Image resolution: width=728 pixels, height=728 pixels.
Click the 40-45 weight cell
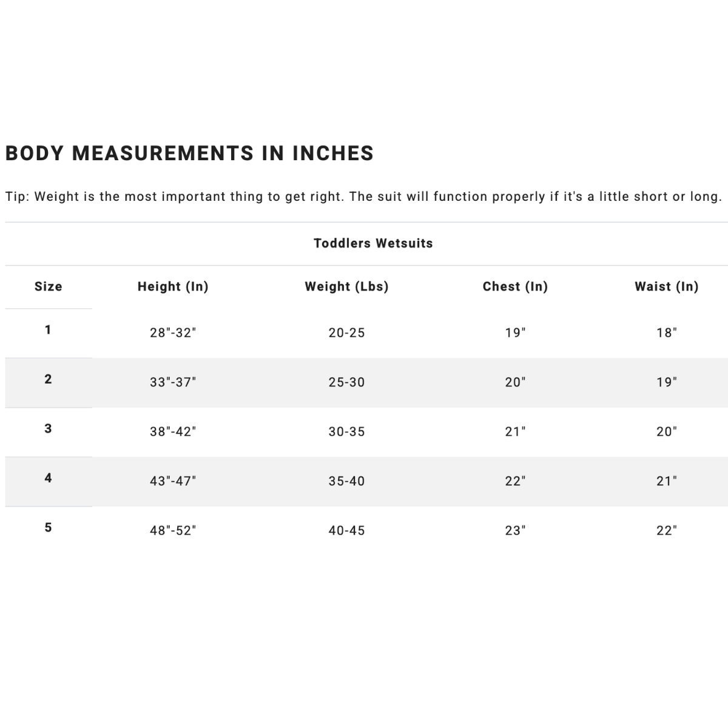[x=346, y=530]
